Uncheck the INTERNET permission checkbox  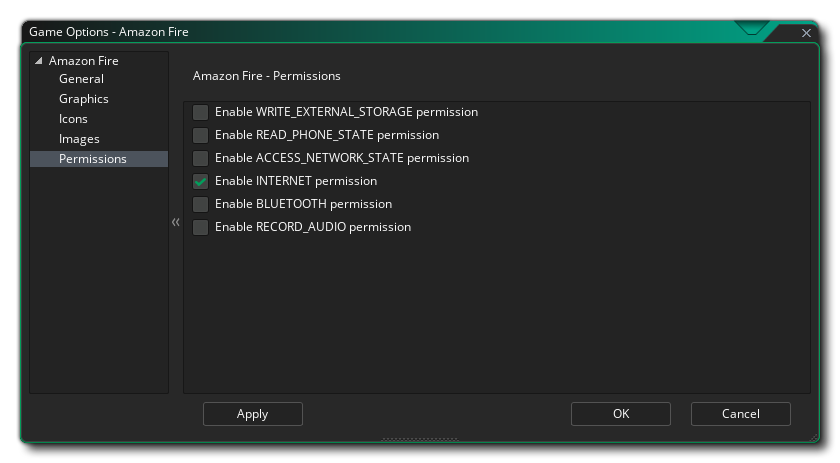click(200, 181)
